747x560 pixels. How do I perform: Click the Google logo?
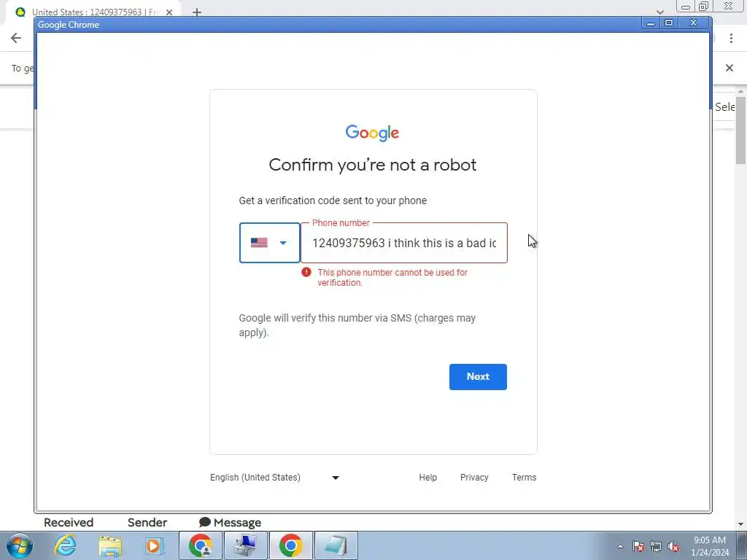pos(373,133)
